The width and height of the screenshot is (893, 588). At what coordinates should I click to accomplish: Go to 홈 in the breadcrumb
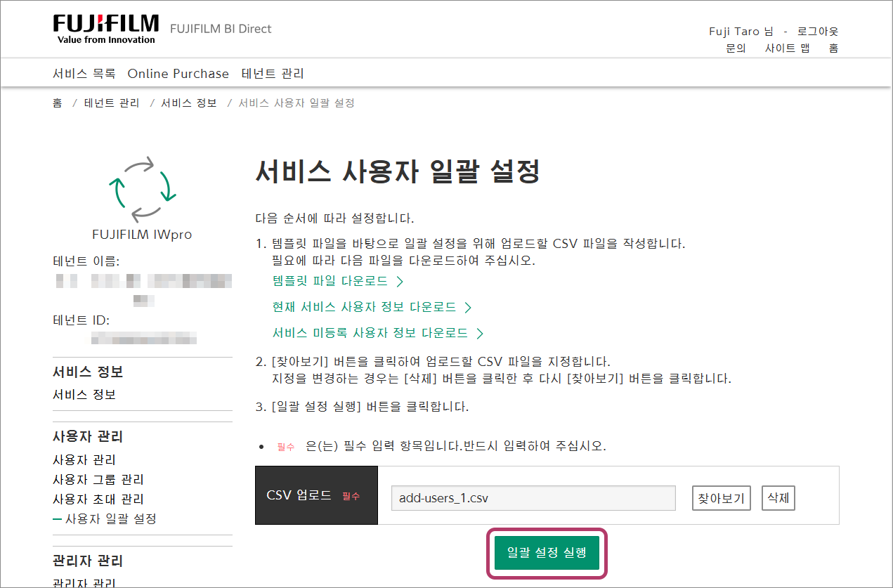58,103
